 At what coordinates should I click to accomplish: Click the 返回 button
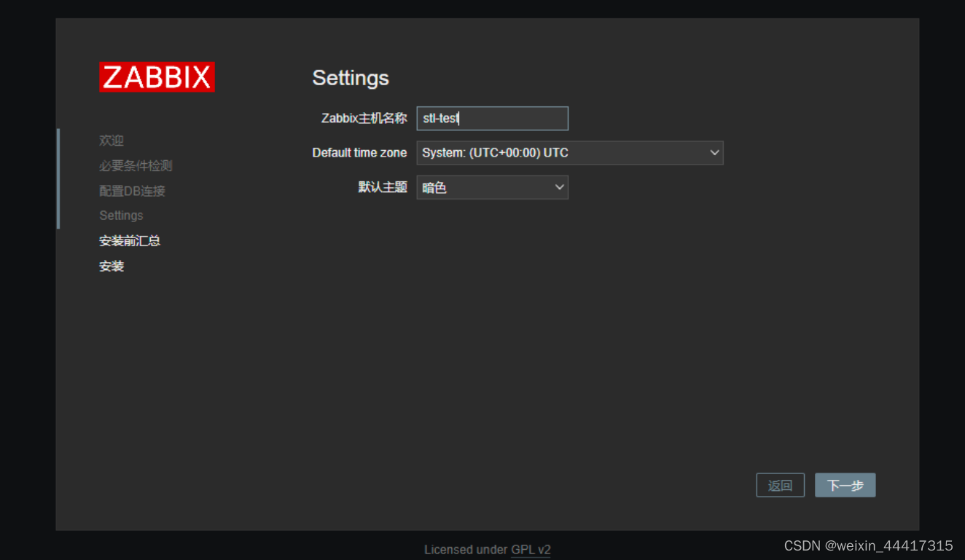coord(780,484)
